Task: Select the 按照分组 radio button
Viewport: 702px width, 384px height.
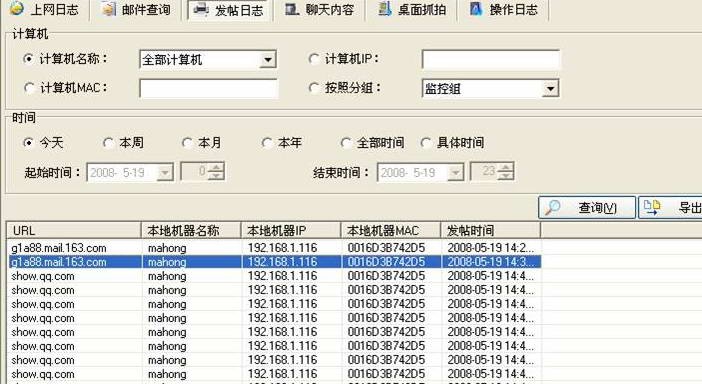Action: pyautogui.click(x=314, y=87)
